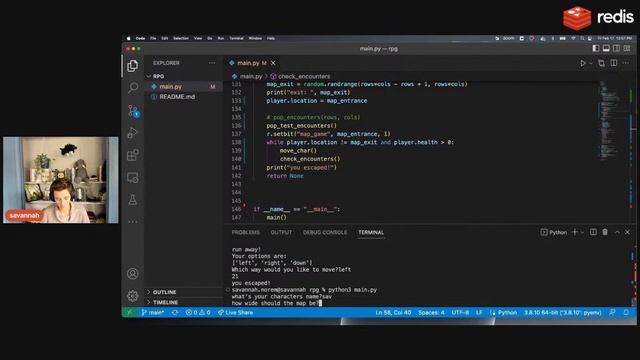The height and width of the screenshot is (360, 640).
Task: Open the Extensions view
Action: [133, 155]
